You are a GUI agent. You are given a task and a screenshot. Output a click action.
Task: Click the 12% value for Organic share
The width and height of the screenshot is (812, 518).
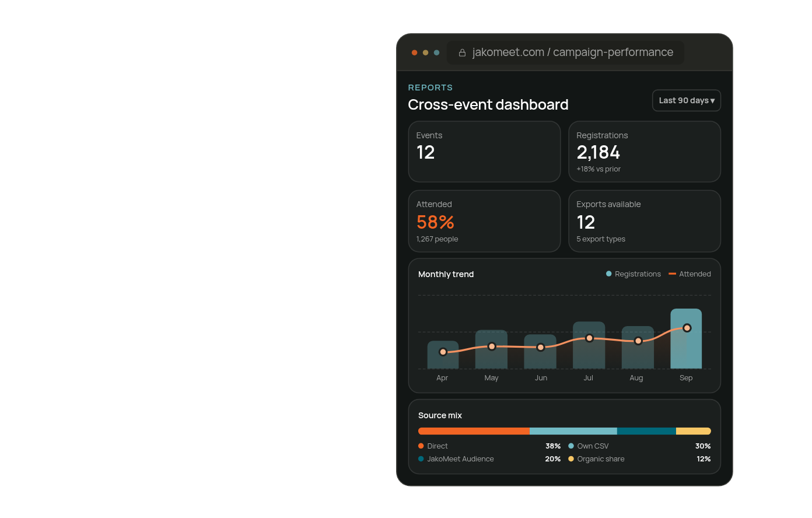pos(703,459)
